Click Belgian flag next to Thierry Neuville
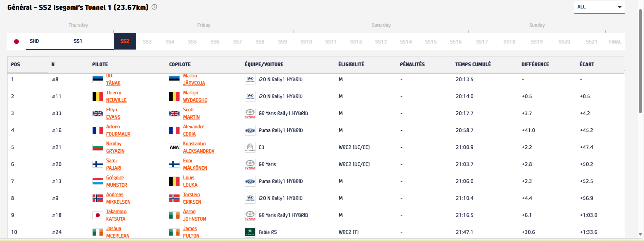The height and width of the screenshot is (241, 644). coord(98,96)
